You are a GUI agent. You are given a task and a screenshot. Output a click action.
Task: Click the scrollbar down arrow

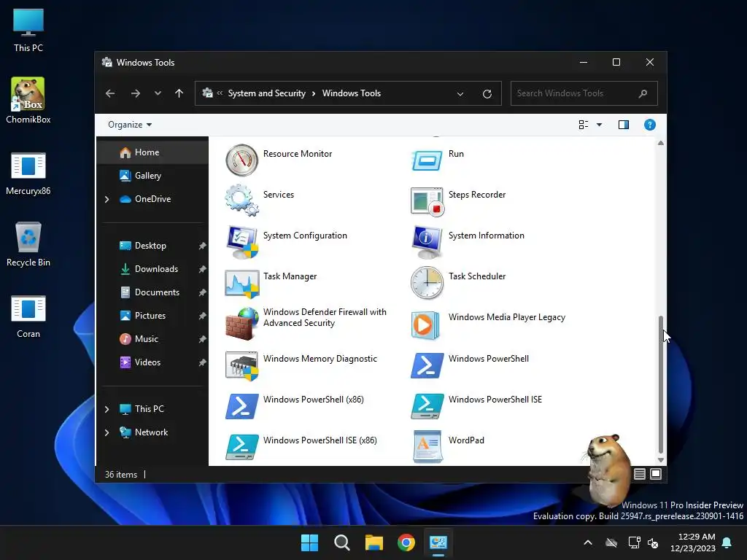pos(660,459)
